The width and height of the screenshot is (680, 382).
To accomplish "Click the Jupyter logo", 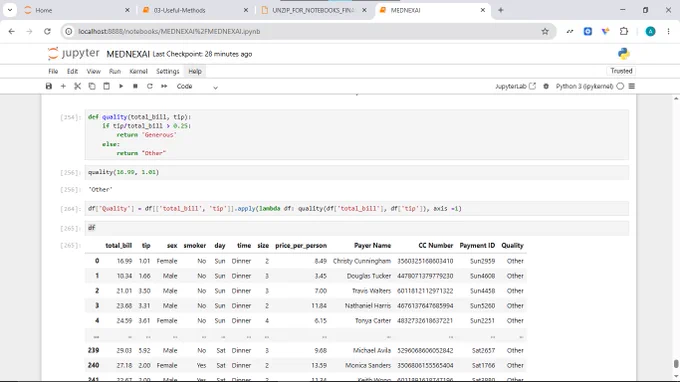I will tap(73, 54).
